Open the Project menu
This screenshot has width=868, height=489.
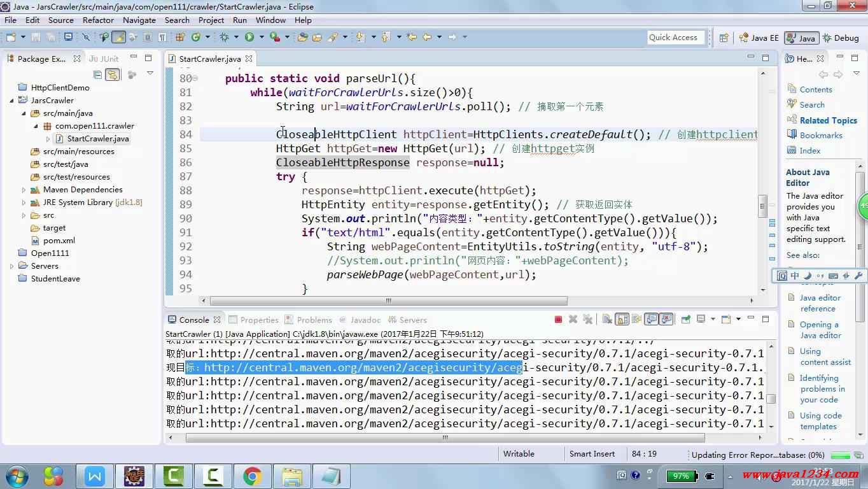click(x=211, y=20)
